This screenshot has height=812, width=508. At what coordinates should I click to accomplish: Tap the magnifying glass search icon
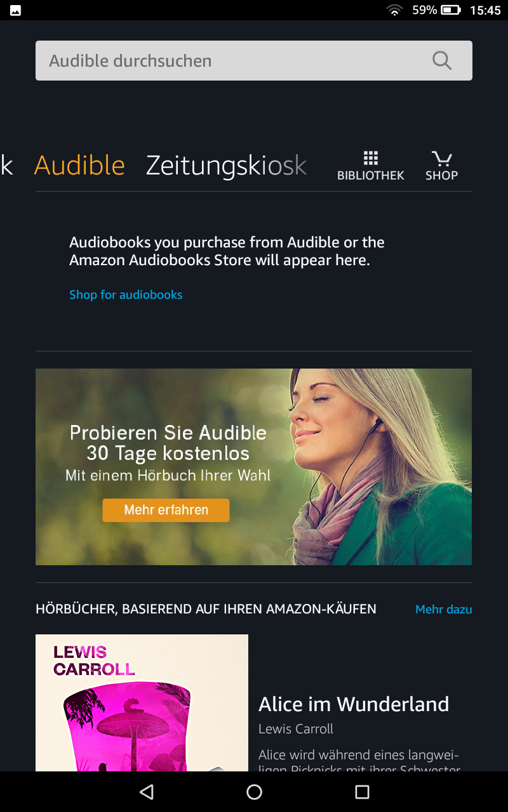442,61
